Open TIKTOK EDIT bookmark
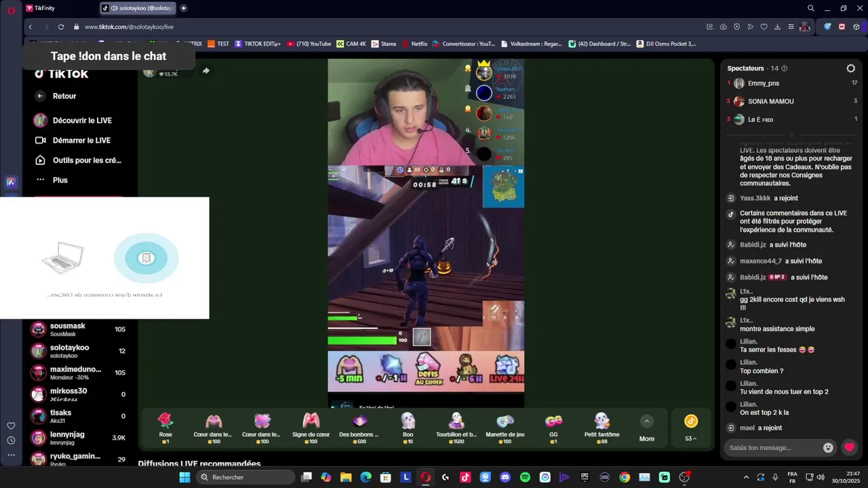This screenshot has width=868, height=488. coord(258,44)
